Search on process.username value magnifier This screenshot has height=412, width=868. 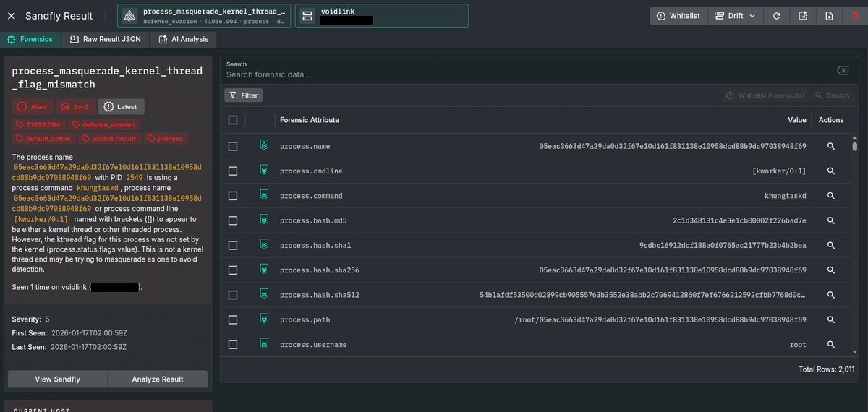click(831, 345)
